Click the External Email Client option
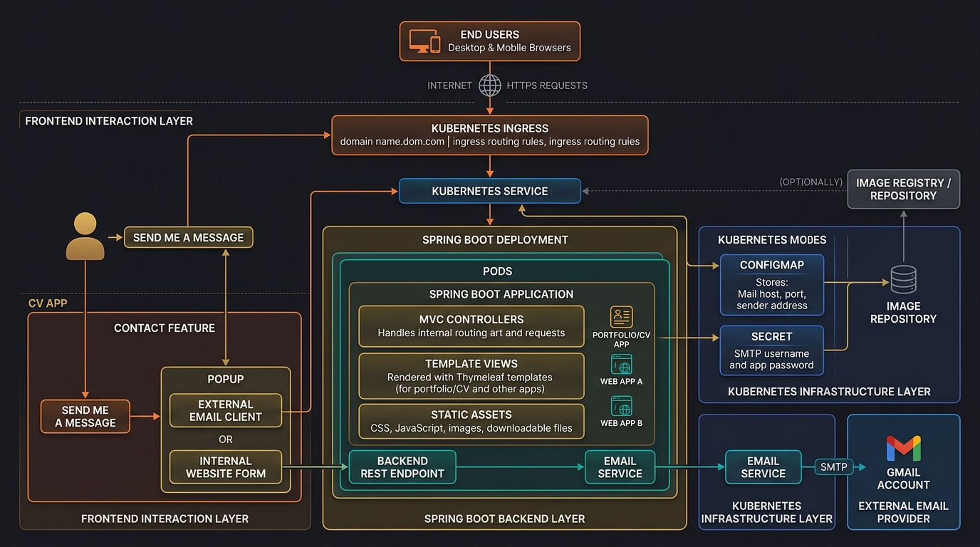980x547 pixels. click(225, 411)
